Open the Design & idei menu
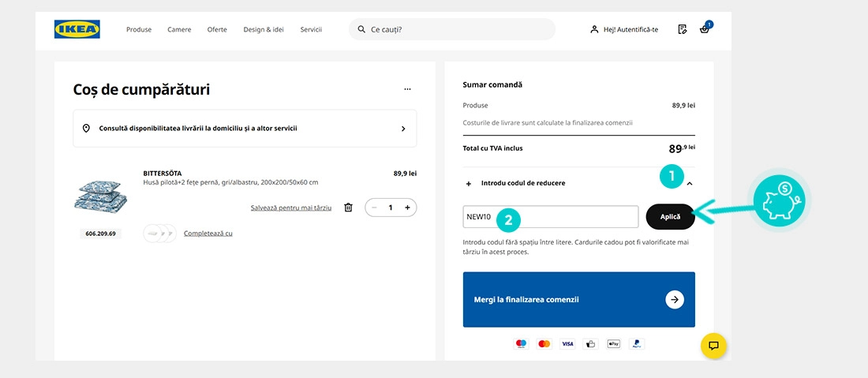Screen dimensions: 868x378 point(264,29)
